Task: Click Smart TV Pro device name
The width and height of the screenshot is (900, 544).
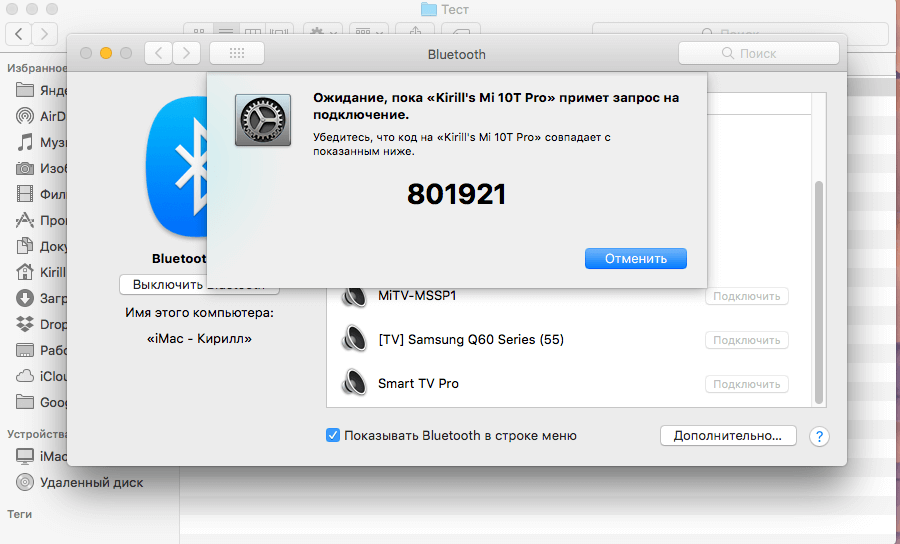Action: pyautogui.click(x=418, y=383)
